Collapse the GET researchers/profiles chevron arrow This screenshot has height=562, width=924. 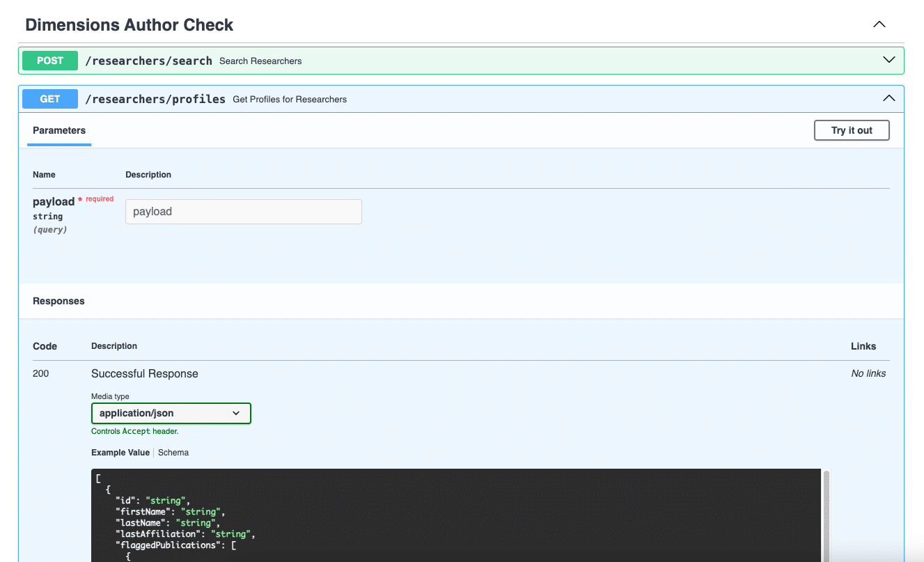point(888,98)
